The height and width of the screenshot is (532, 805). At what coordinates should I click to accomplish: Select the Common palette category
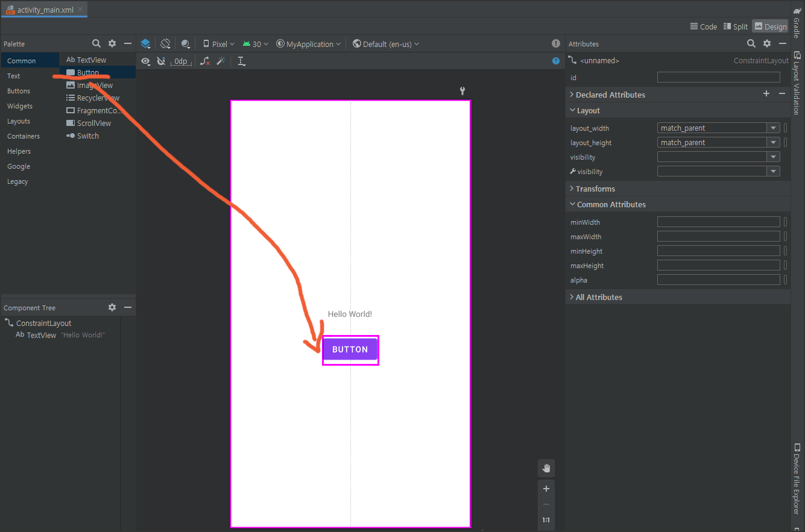coord(30,61)
